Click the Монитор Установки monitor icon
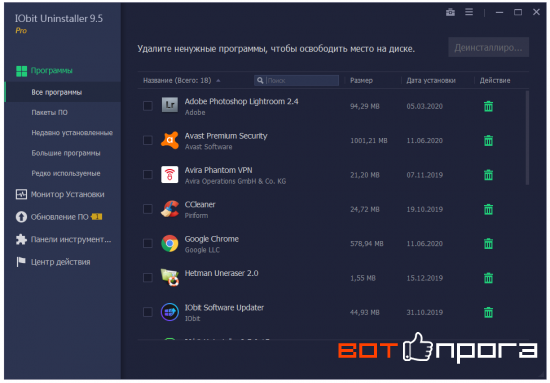Viewport: 550px width, 383px height. (x=21, y=194)
